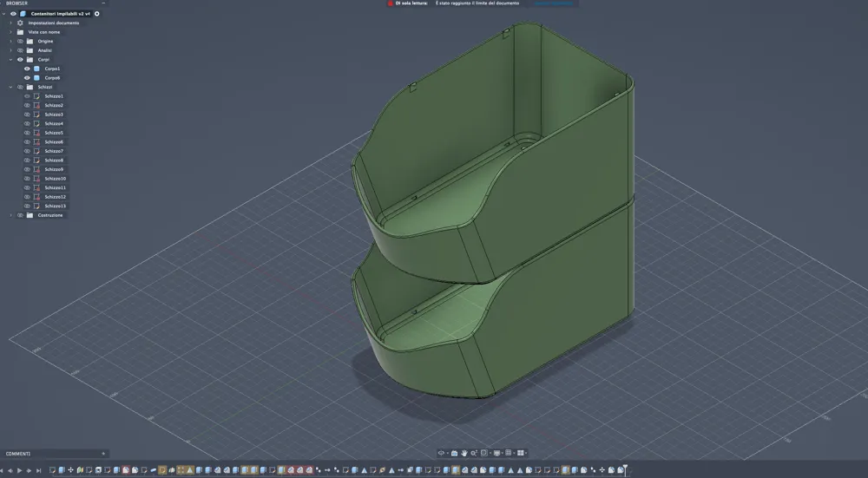Select the Schizzo8 entry
Image resolution: width=868 pixels, height=478 pixels.
click(x=54, y=160)
